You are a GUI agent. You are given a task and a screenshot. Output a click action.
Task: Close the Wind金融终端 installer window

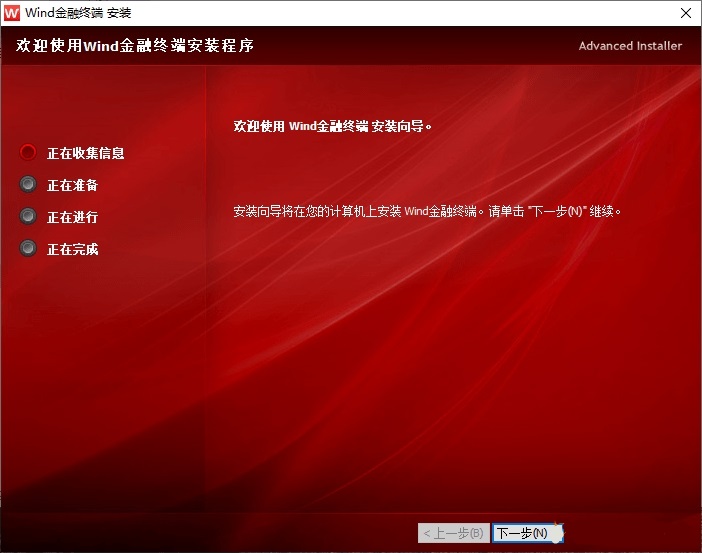684,13
